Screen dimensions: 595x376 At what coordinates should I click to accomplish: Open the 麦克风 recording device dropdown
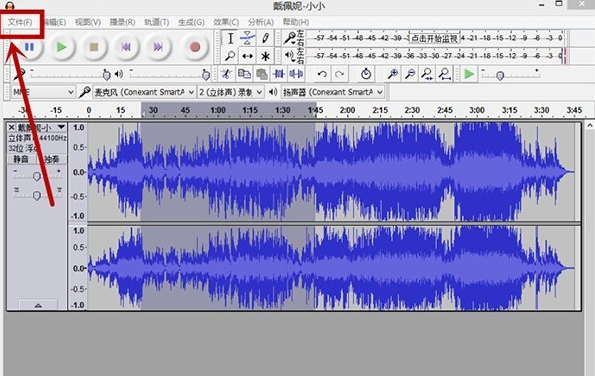coord(144,92)
